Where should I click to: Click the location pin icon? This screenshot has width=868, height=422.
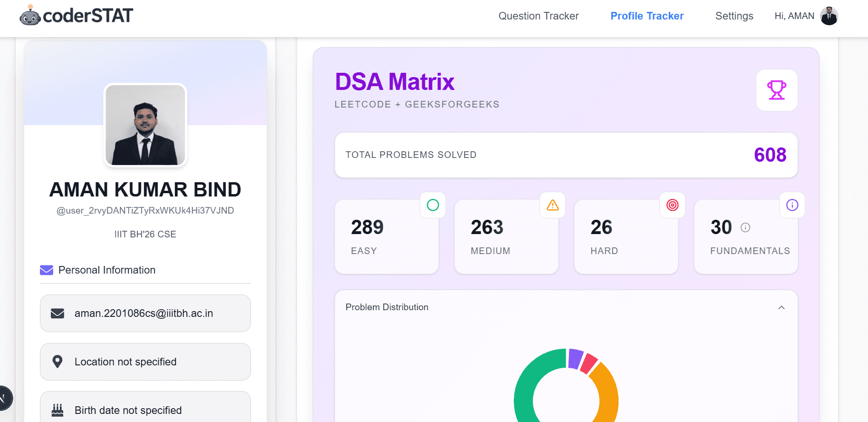click(x=58, y=362)
